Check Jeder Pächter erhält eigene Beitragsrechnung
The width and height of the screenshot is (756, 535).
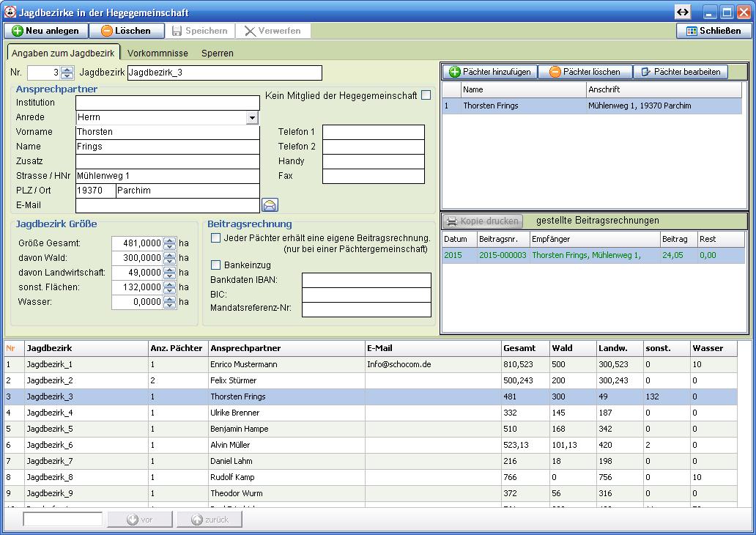click(216, 238)
